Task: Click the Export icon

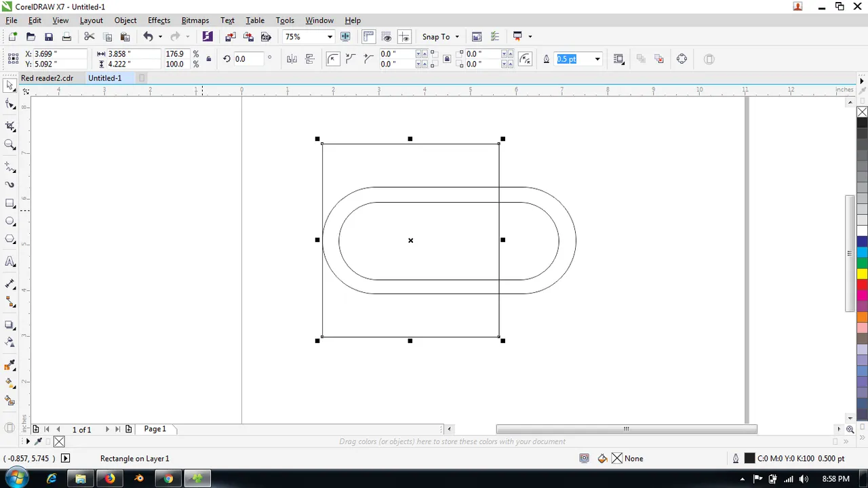Action: click(x=248, y=37)
